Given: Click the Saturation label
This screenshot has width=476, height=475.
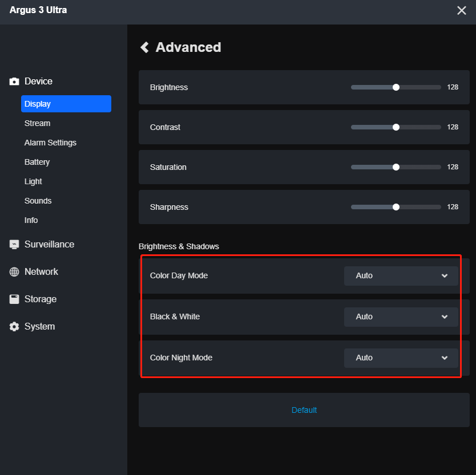Looking at the screenshot, I should [x=168, y=167].
